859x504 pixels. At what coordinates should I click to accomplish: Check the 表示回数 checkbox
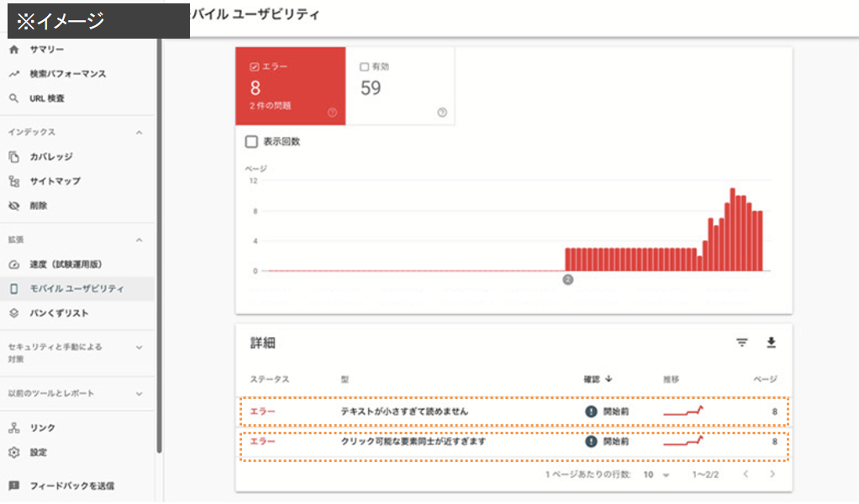tap(251, 142)
